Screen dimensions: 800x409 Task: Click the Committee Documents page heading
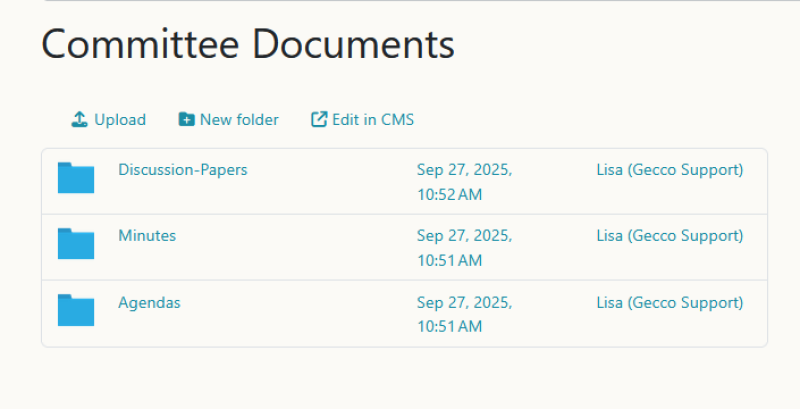[x=248, y=44]
